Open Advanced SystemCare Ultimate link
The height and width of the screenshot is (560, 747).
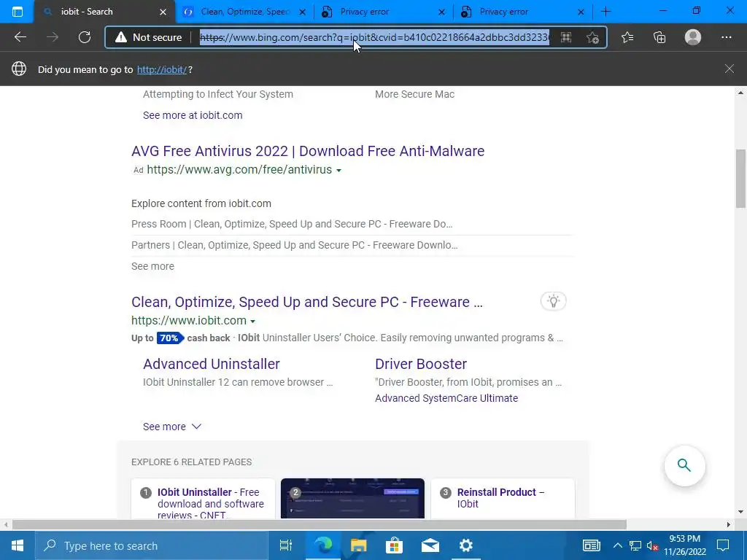tap(446, 398)
